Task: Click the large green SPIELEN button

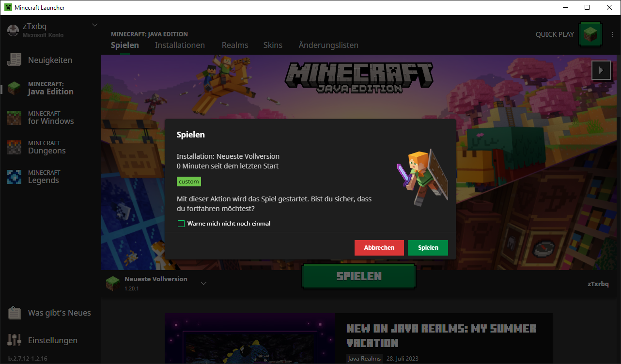Action: point(359,276)
